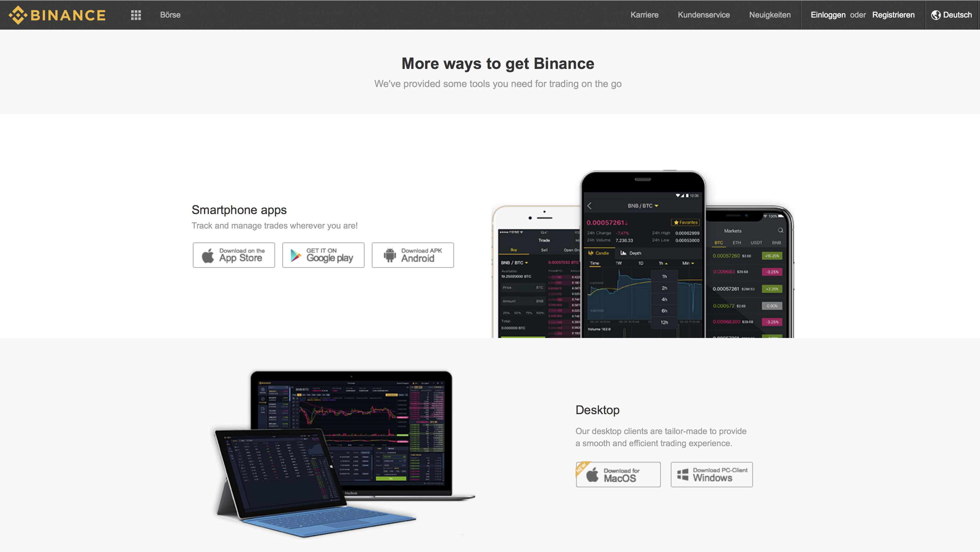Screen dimensions: 980x552
Task: Click the Neuigkeiten navigation link
Action: point(770,15)
